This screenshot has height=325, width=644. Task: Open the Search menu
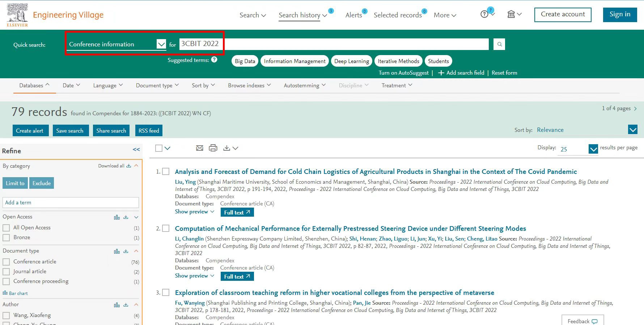click(x=253, y=15)
